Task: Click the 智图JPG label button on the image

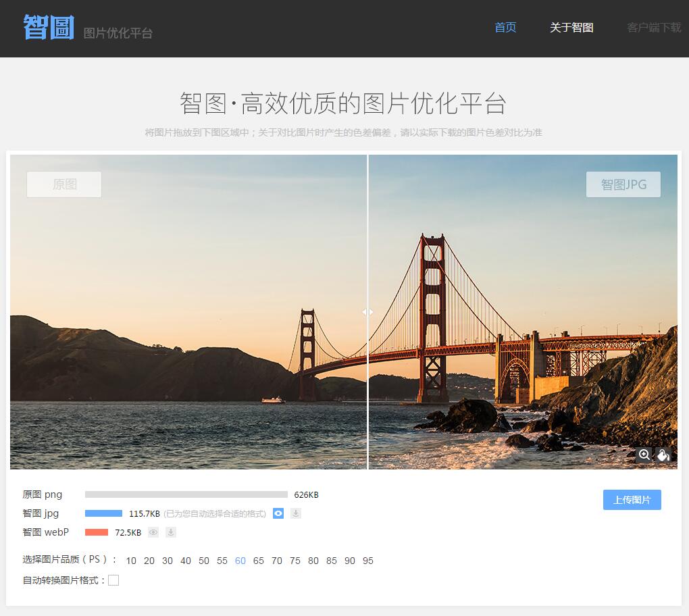Action: coord(623,184)
